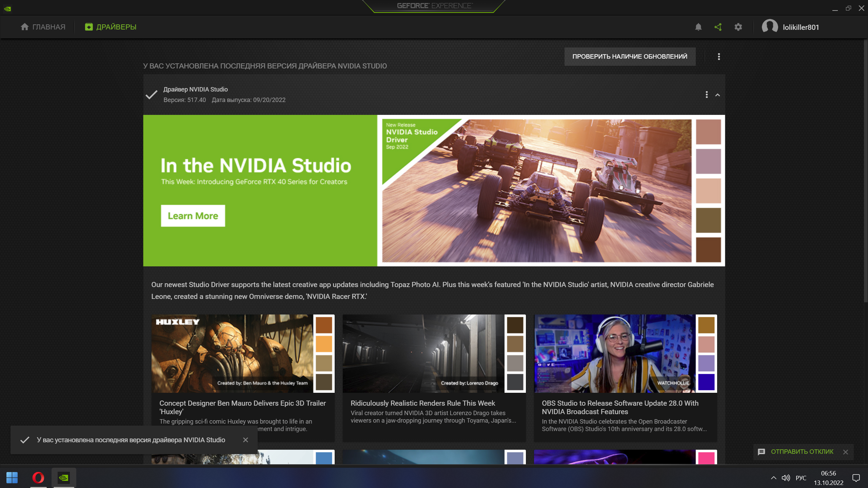This screenshot has width=868, height=488.
Task: Click the share overlay icon
Action: (x=718, y=27)
